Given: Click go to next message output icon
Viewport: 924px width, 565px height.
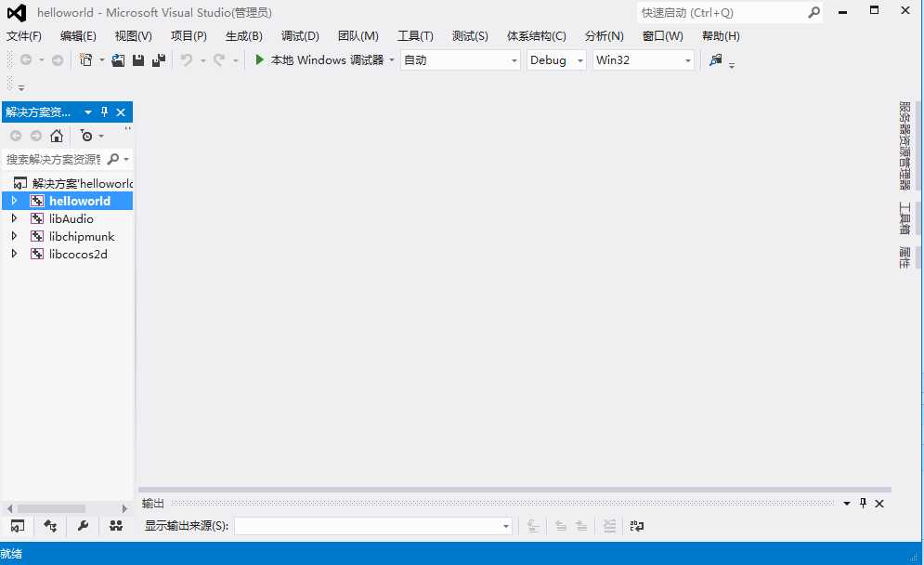Looking at the screenshot, I should 581,525.
